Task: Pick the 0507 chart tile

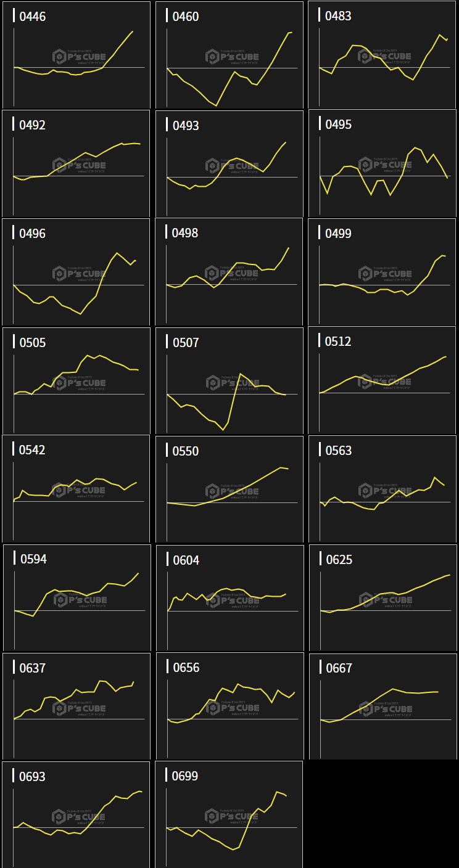Action: click(229, 380)
